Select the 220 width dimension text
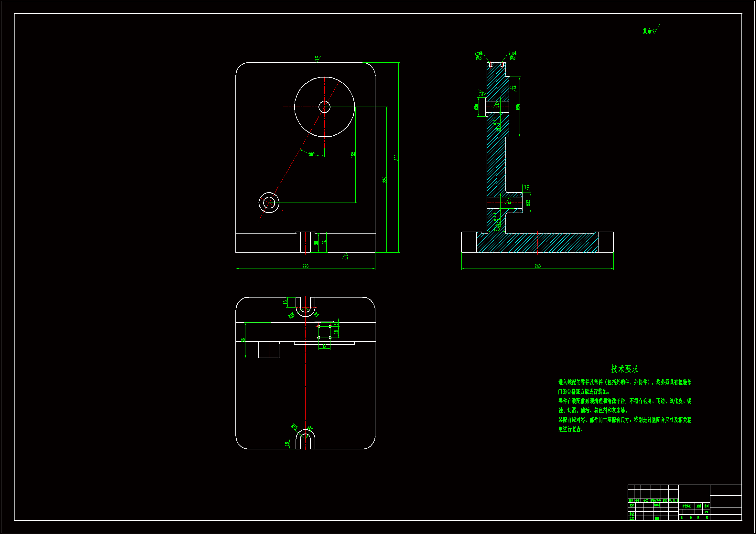The image size is (756, 534). coord(305,266)
